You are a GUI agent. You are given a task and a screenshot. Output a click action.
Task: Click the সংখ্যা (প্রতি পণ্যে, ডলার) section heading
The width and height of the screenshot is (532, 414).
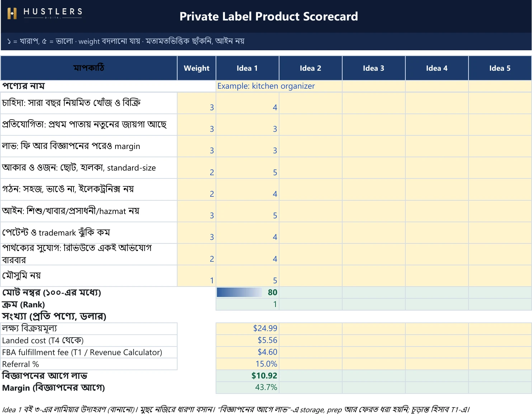(54, 316)
